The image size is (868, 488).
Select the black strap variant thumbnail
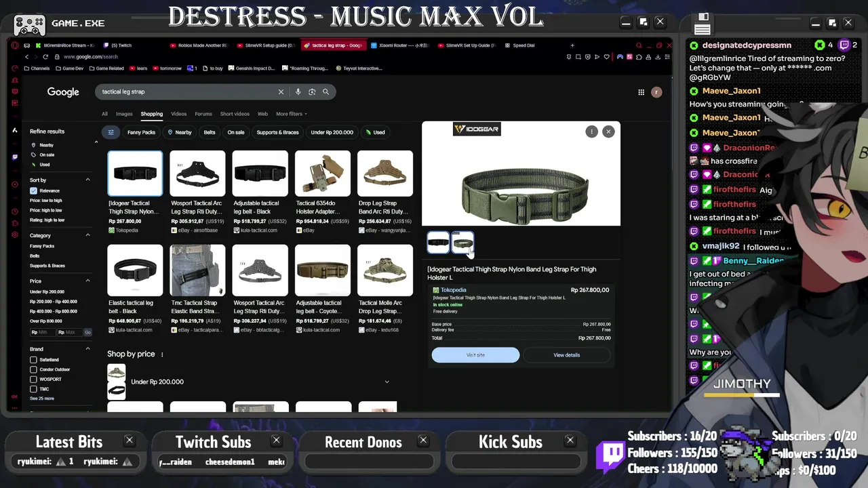[438, 242]
